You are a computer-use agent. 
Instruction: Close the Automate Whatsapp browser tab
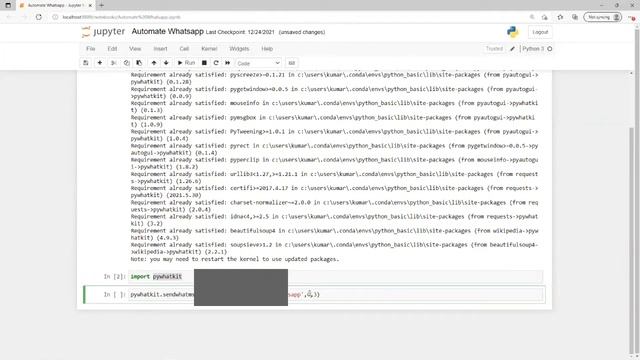coord(90,5)
